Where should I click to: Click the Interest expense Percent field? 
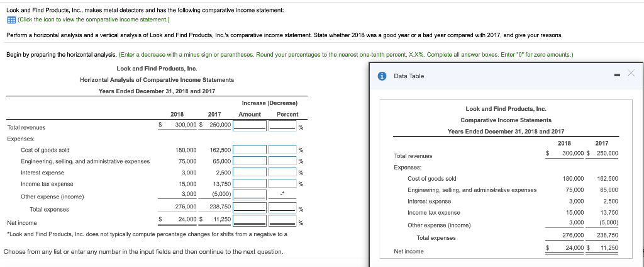(282, 173)
